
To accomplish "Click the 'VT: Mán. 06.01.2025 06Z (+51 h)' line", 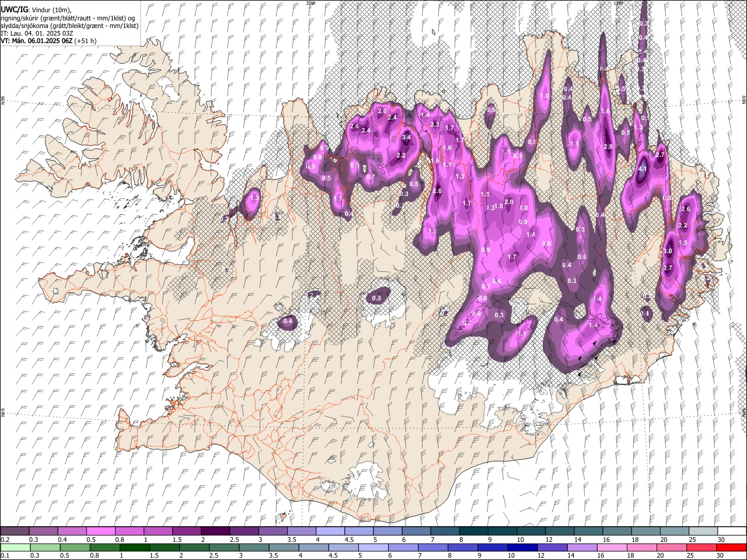I will (49, 41).
